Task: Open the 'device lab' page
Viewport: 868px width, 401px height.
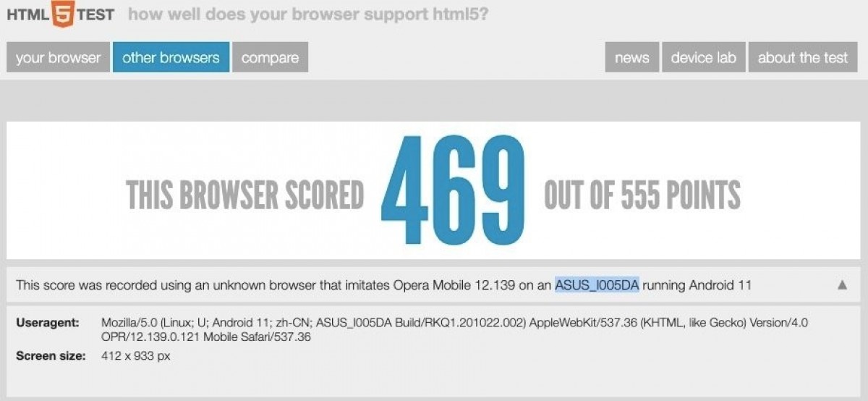Action: 704,58
